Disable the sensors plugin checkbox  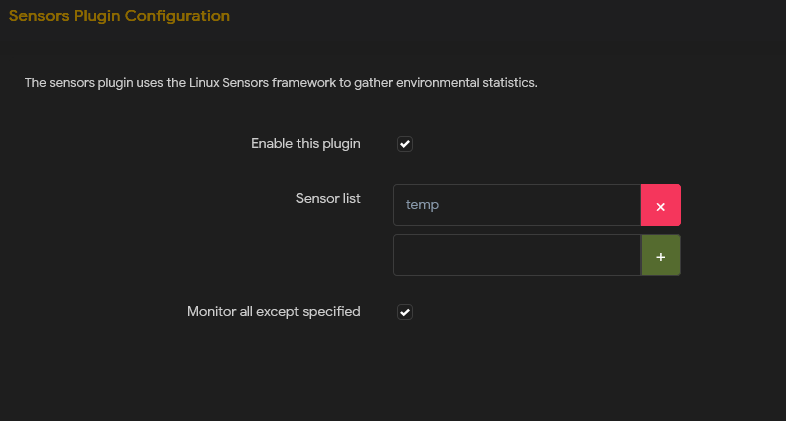[405, 144]
